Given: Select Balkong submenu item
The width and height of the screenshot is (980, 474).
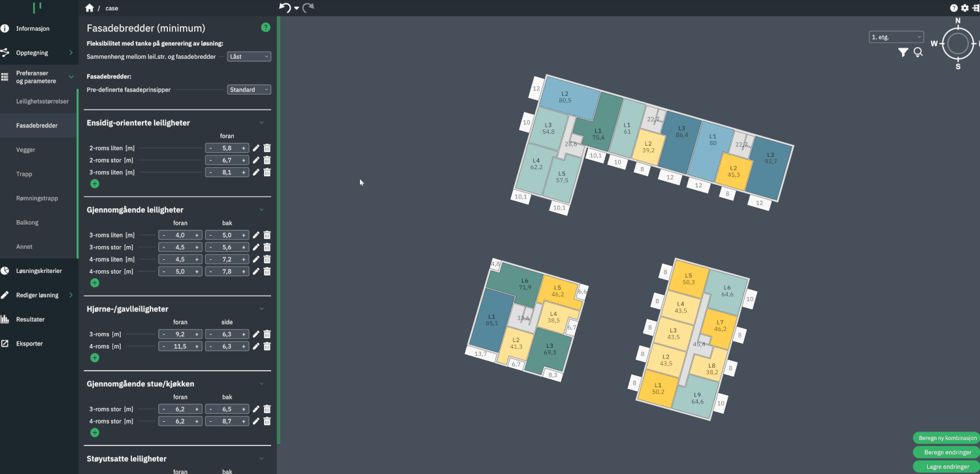Looking at the screenshot, I should (27, 222).
